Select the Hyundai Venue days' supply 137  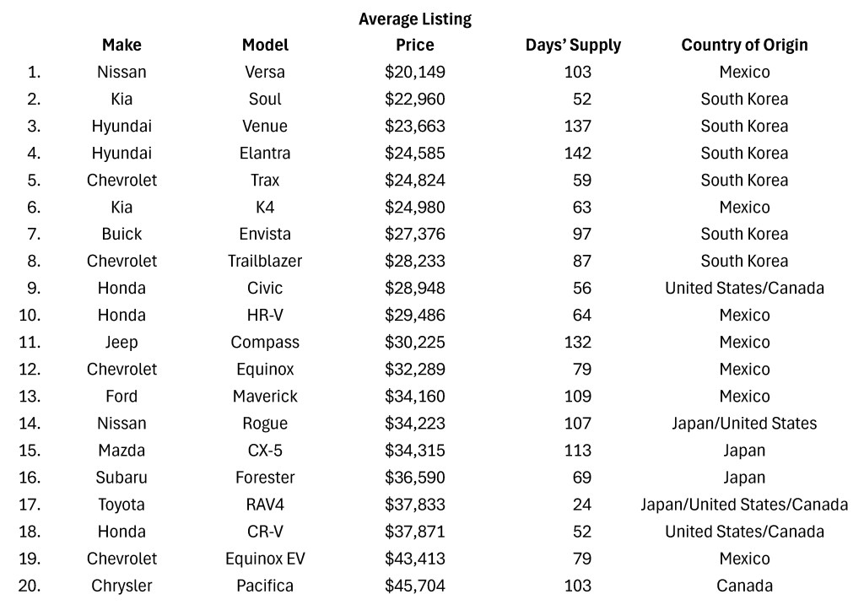click(577, 127)
